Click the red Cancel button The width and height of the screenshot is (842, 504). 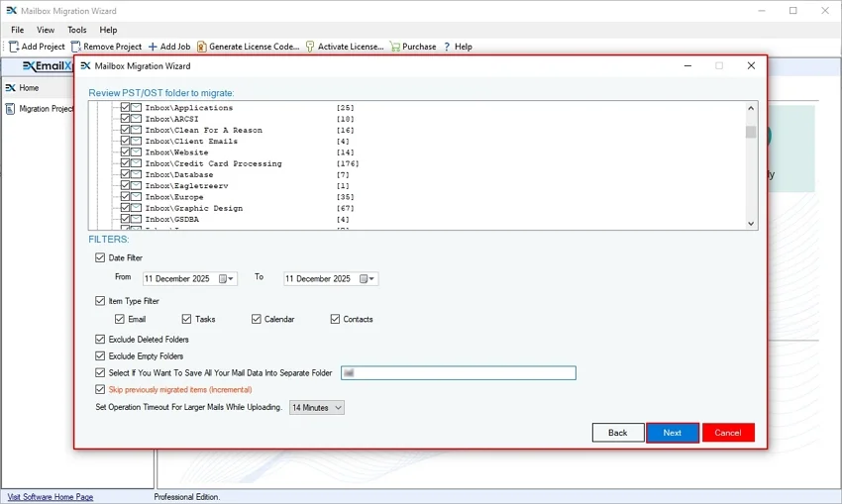point(728,433)
